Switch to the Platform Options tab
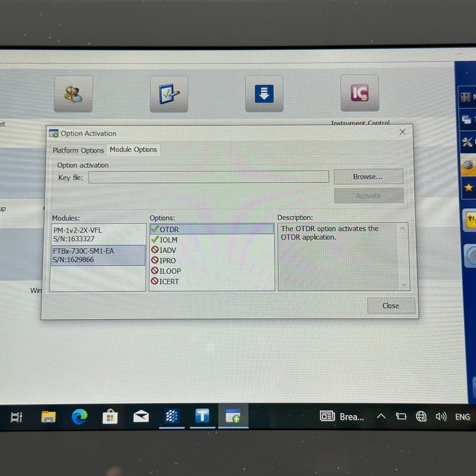 (x=79, y=150)
